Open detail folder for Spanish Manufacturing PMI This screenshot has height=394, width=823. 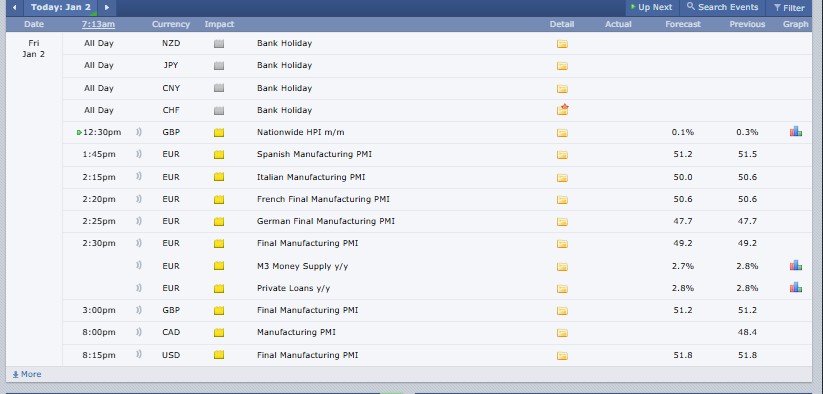click(562, 155)
